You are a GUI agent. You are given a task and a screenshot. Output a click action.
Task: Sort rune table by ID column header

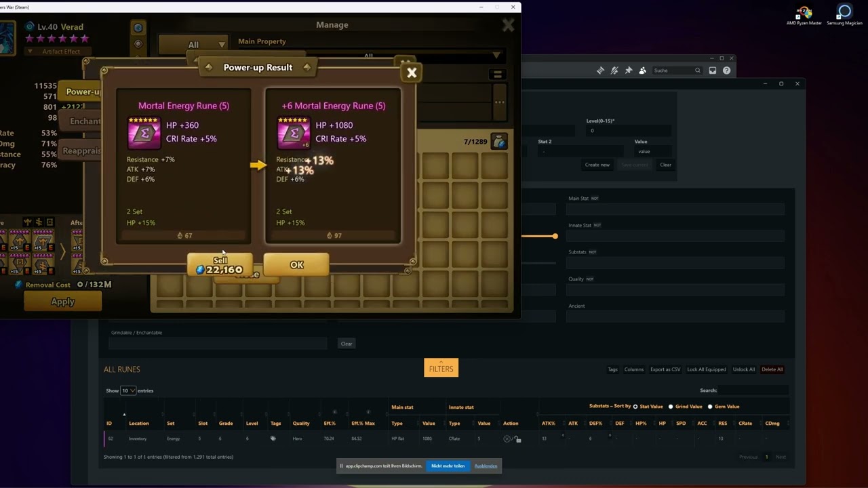109,423
